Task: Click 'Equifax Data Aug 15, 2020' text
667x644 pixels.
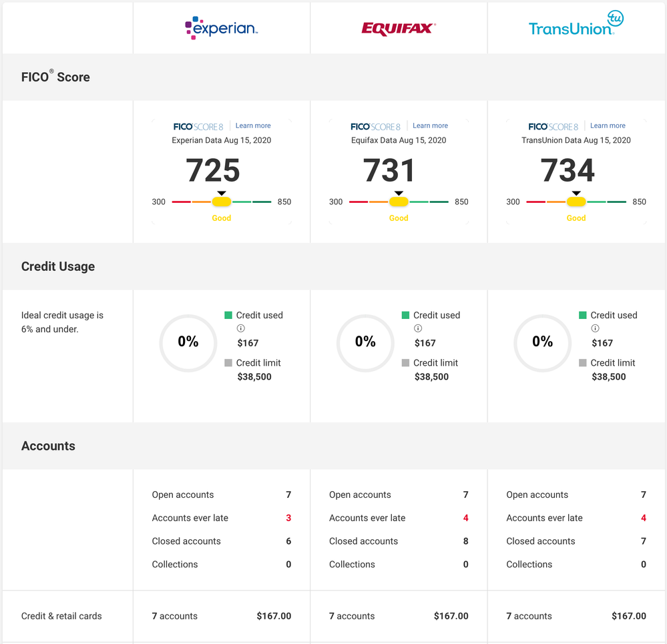Action: (399, 140)
